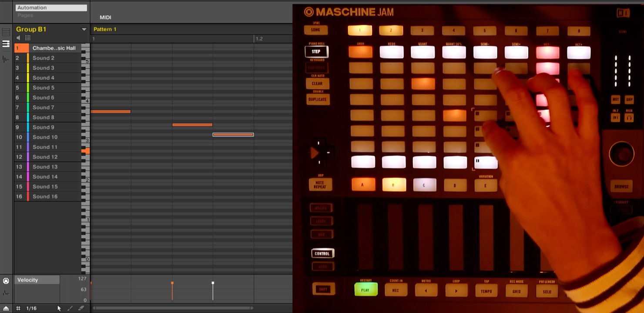Viewport: 644px width, 313px height.
Task: Click the slot number 4 beside Sound 4
Action: coord(17,78)
